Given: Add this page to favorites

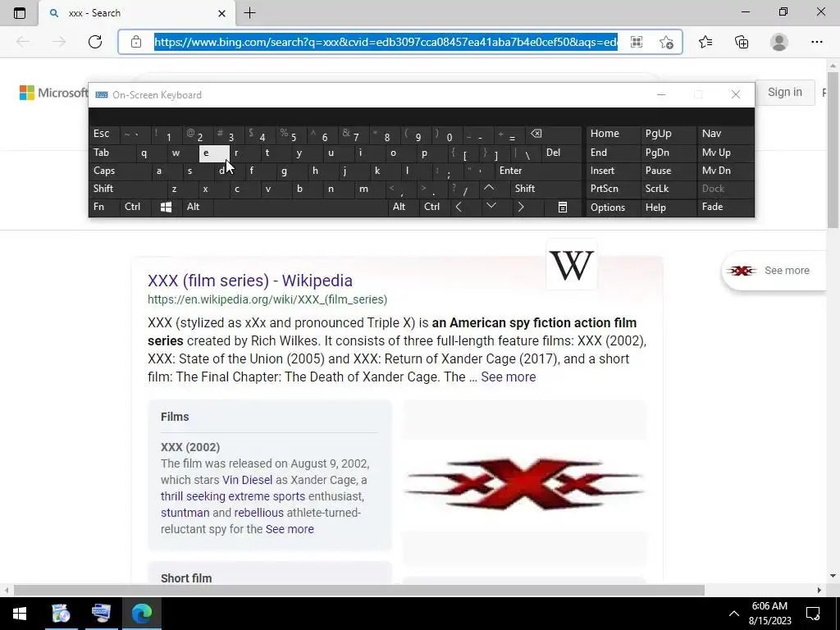Looking at the screenshot, I should (x=666, y=42).
